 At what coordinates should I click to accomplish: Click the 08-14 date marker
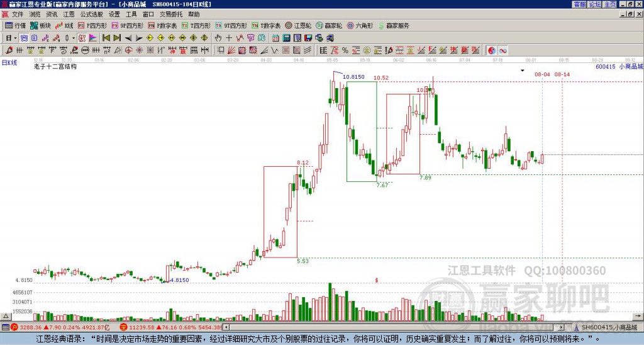click(562, 74)
